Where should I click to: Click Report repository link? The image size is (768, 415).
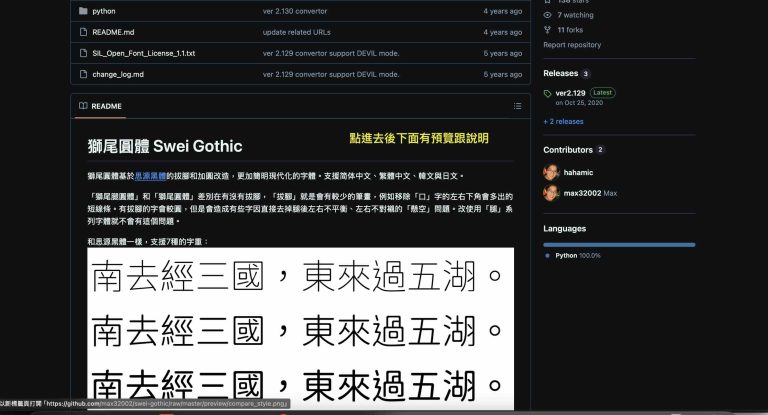[x=572, y=45]
